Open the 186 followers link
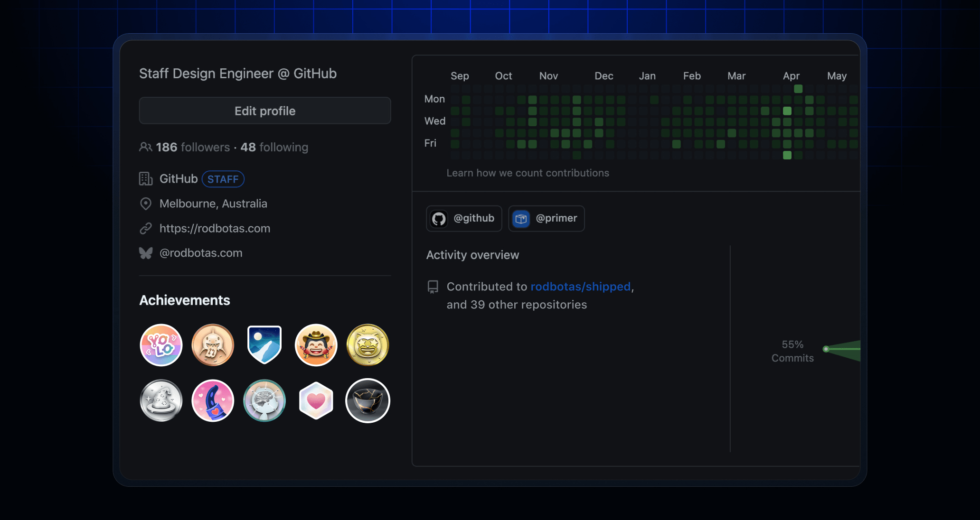980x520 pixels. point(193,147)
